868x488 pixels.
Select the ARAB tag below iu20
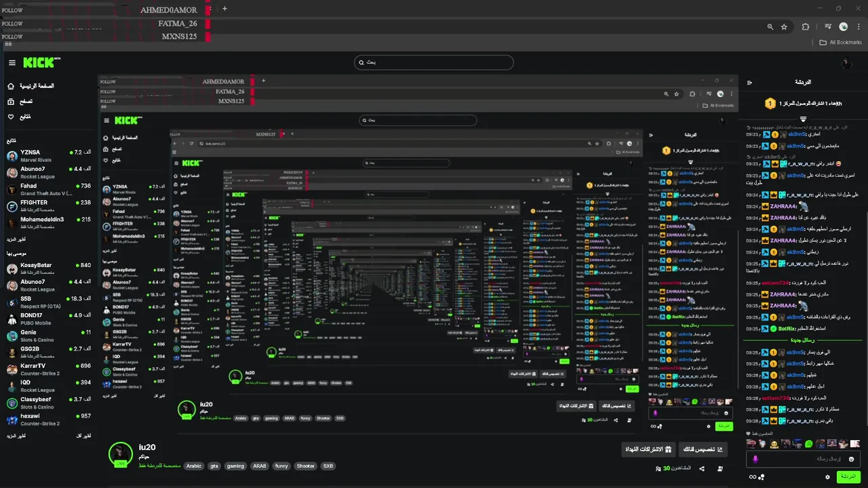tap(260, 466)
